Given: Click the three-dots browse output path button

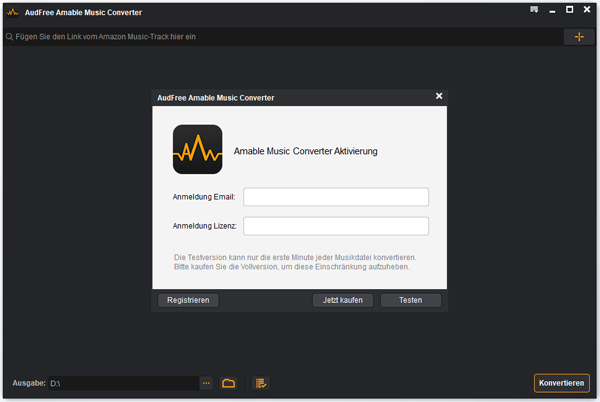Looking at the screenshot, I should click(206, 383).
